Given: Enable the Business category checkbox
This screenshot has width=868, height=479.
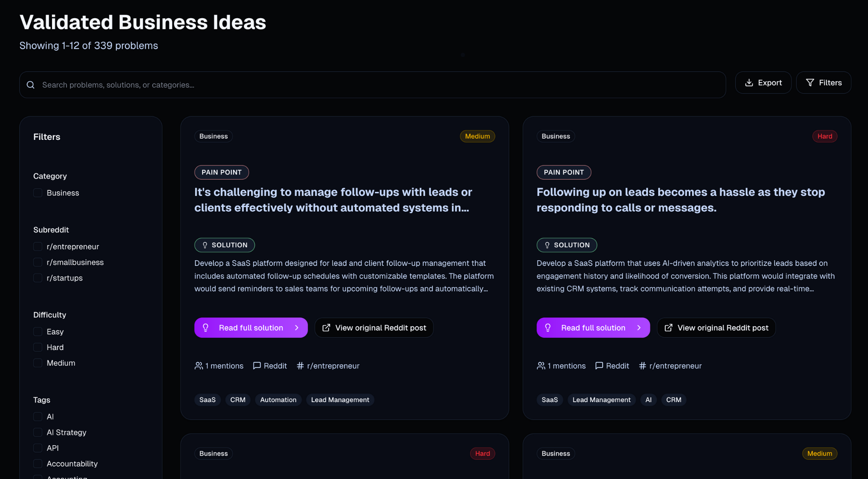Looking at the screenshot, I should pos(38,193).
